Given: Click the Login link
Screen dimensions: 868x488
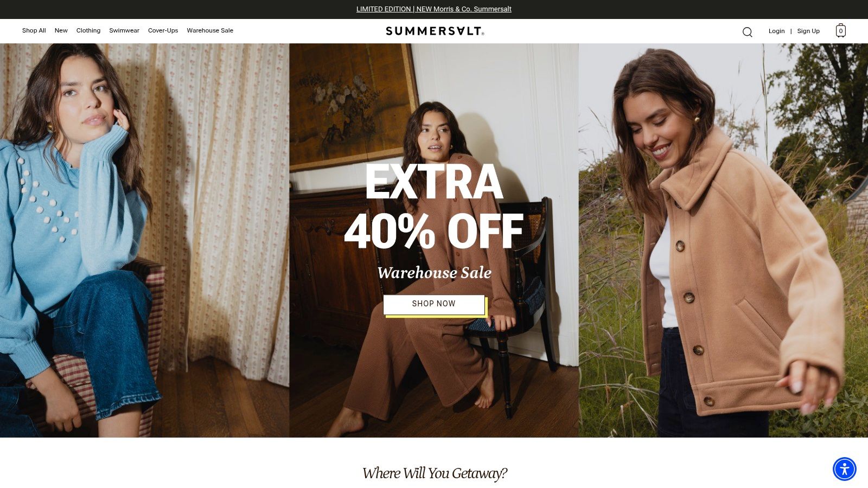Looking at the screenshot, I should [776, 31].
